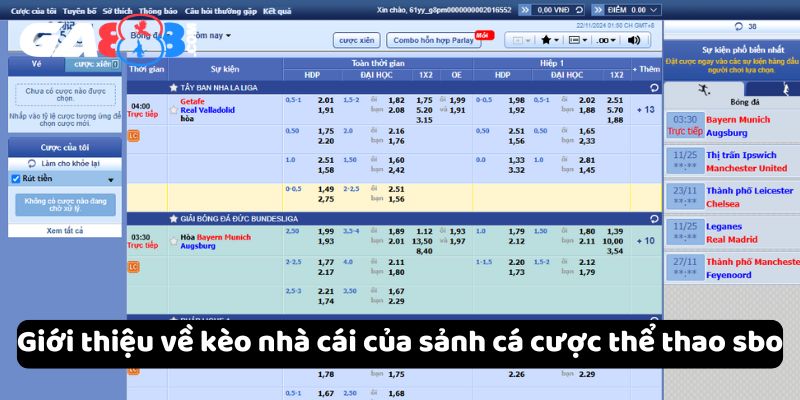Image resolution: width=800 pixels, height=400 pixels.
Task: Open Tuyên bố menu item
Action: coord(80,11)
